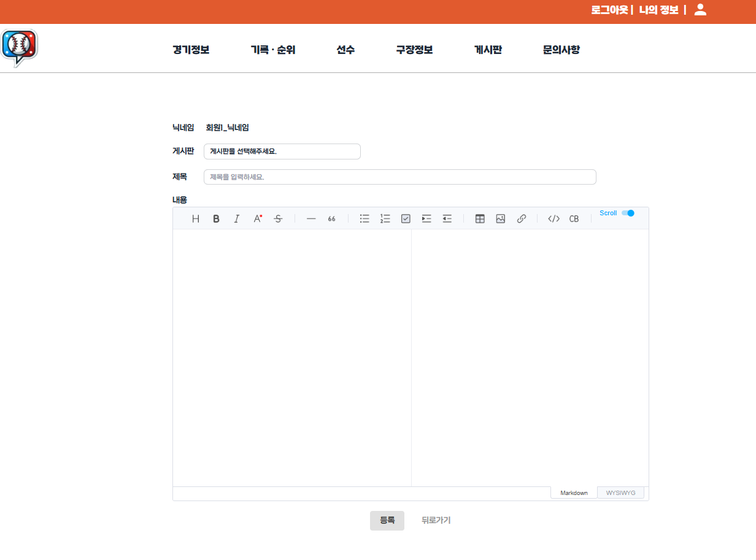The height and width of the screenshot is (560, 756).
Task: Click the 제목 title input field
Action: tap(399, 177)
